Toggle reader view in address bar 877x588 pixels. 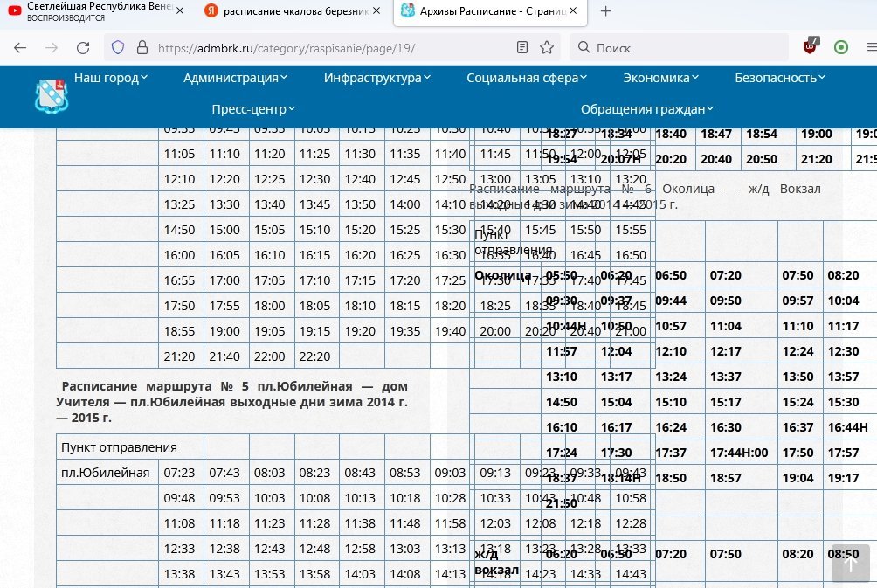coord(522,47)
